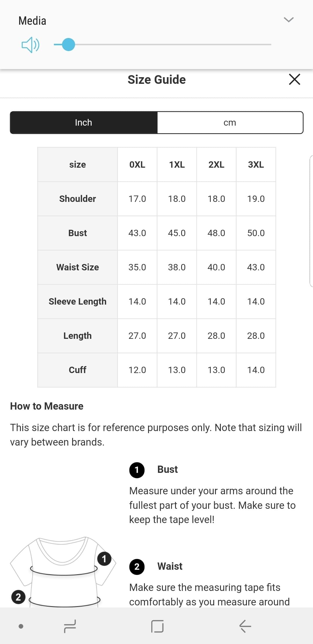Adjust the Media volume slider handle
The height and width of the screenshot is (644, 313).
tap(68, 45)
